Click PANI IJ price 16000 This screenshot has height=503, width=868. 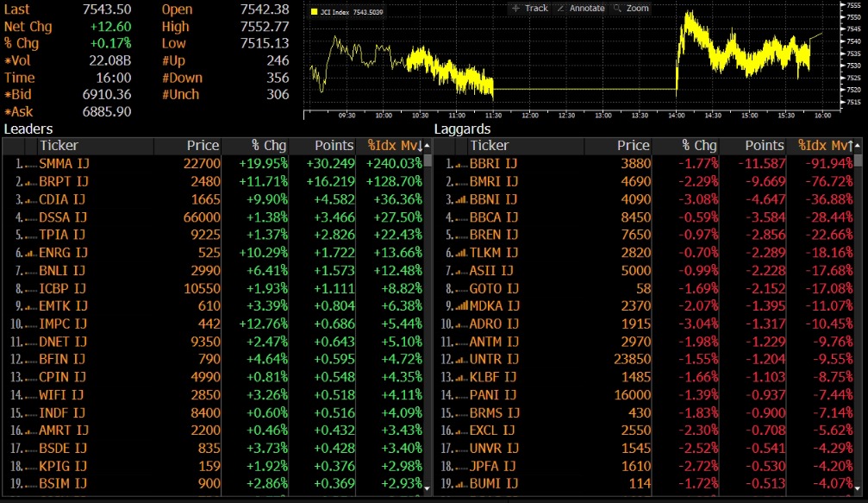coord(633,395)
